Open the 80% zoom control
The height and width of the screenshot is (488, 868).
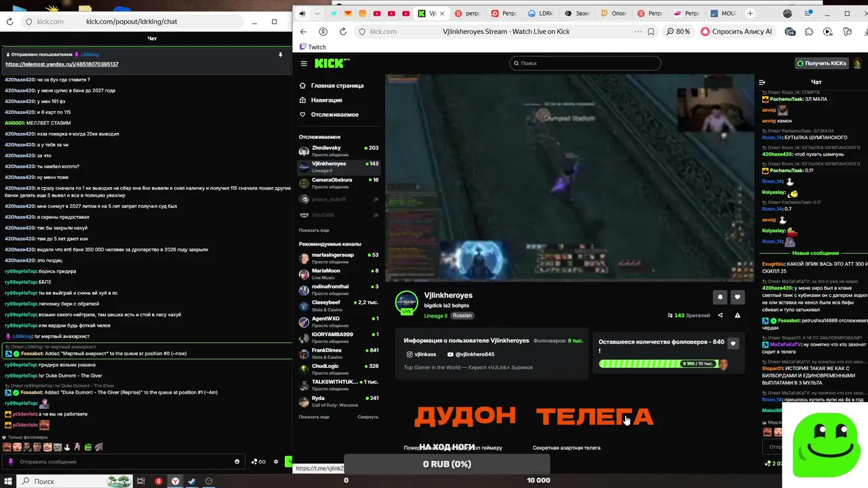pos(678,31)
